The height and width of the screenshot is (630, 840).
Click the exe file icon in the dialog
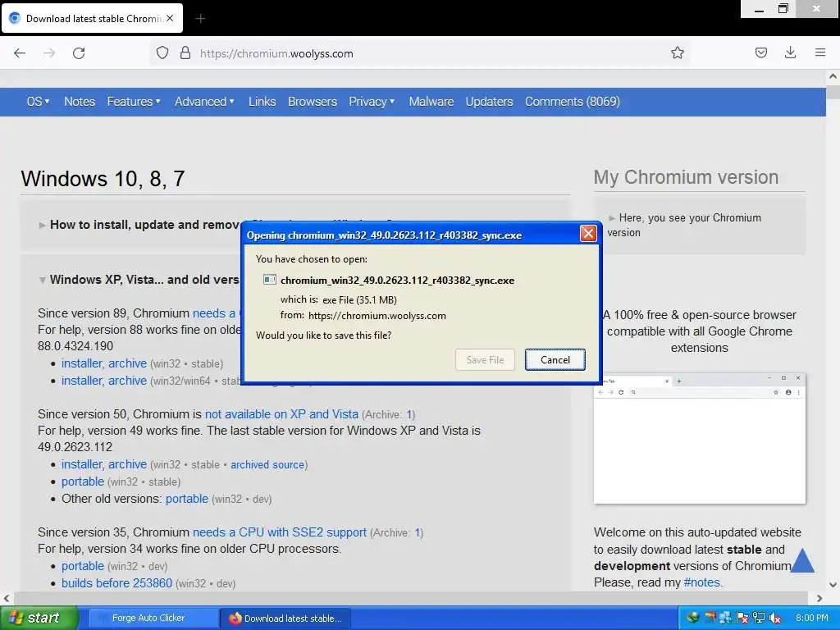pos(269,280)
